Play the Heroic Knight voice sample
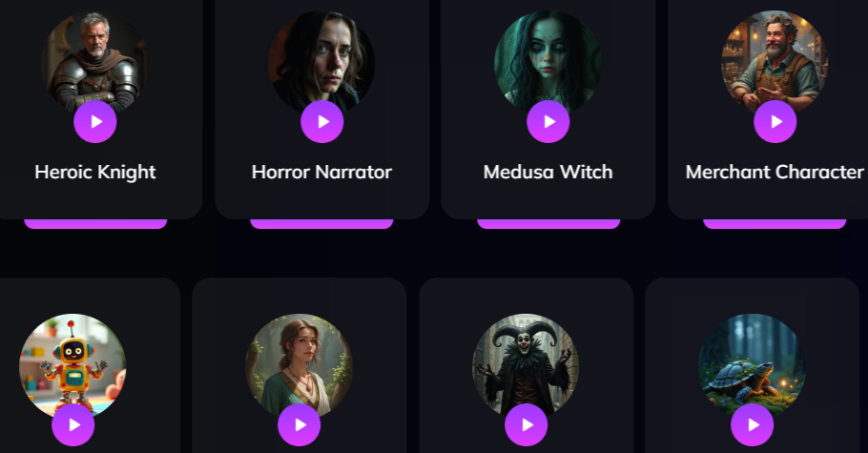Viewport: 868px width, 453px height. (x=95, y=122)
